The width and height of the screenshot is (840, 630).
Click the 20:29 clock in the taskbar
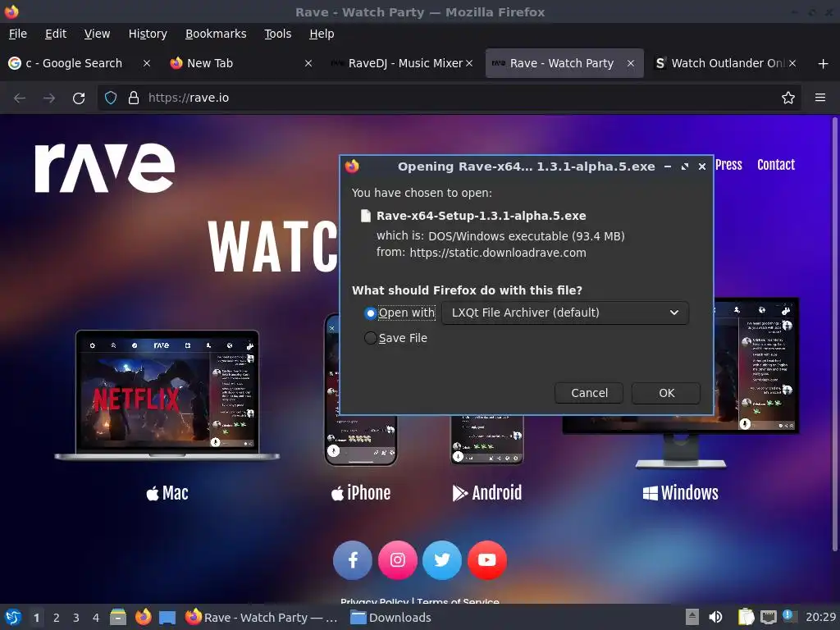click(820, 618)
